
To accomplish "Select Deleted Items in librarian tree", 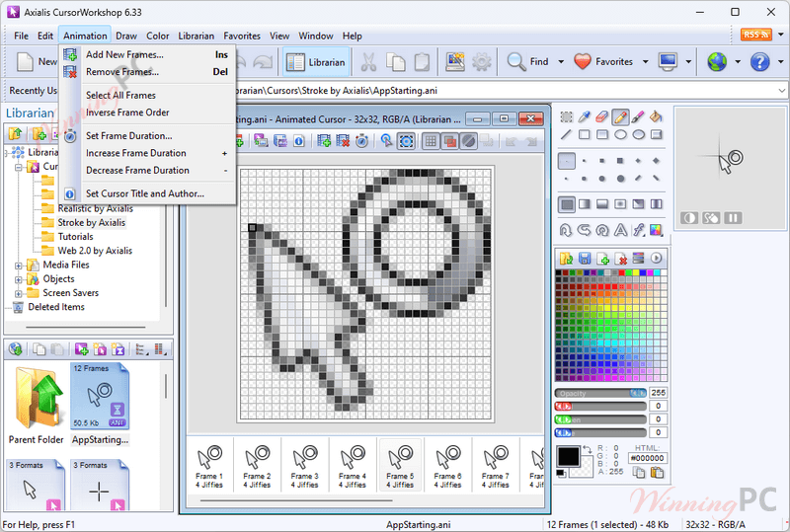I will [56, 307].
